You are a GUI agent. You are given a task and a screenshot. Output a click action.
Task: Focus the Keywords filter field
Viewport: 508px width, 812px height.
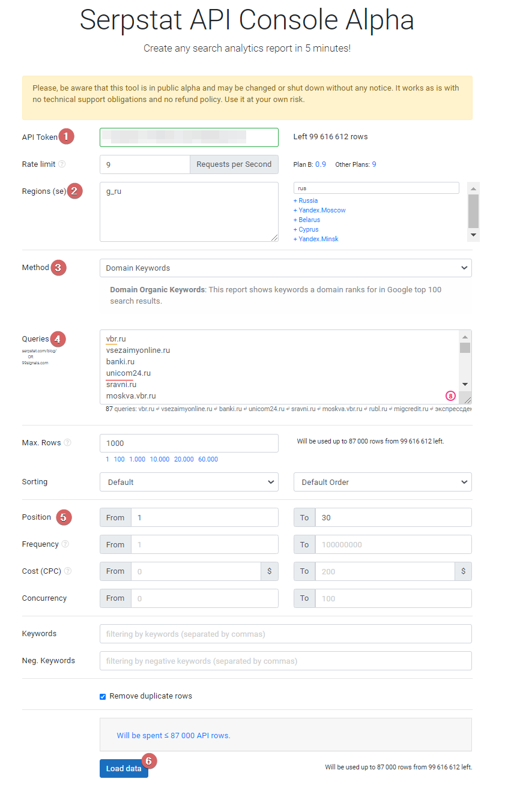[286, 634]
